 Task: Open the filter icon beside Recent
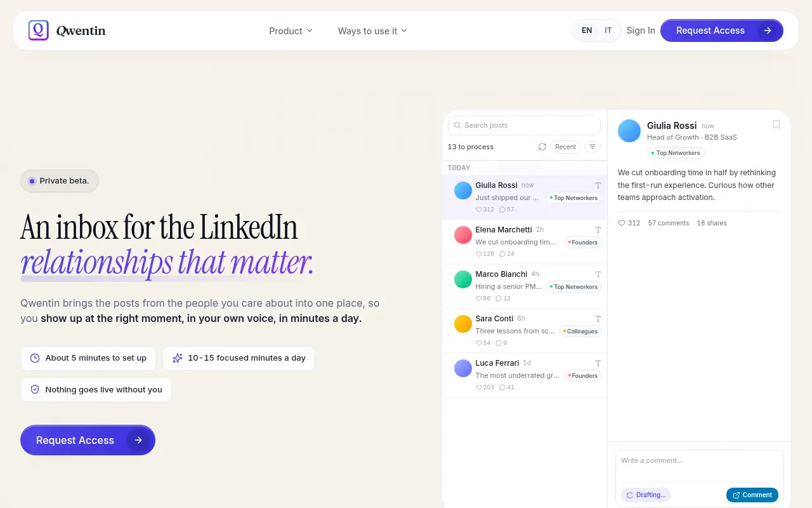(x=592, y=147)
